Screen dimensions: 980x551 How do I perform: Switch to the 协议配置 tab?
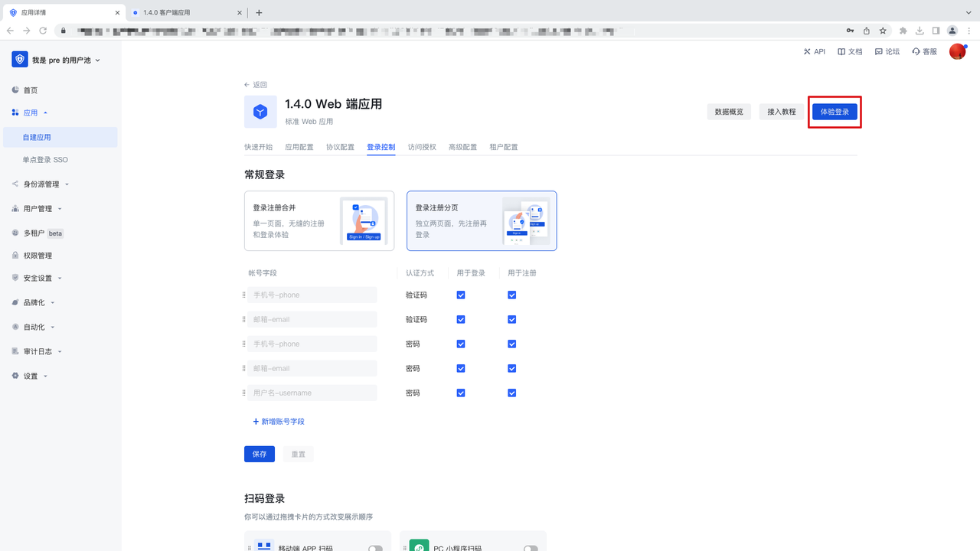(x=340, y=147)
